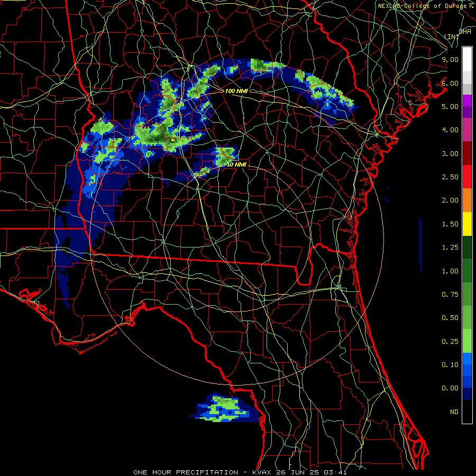
Task: Click the ONE HOUR PRECIPITATION caption
Action: tap(186, 472)
